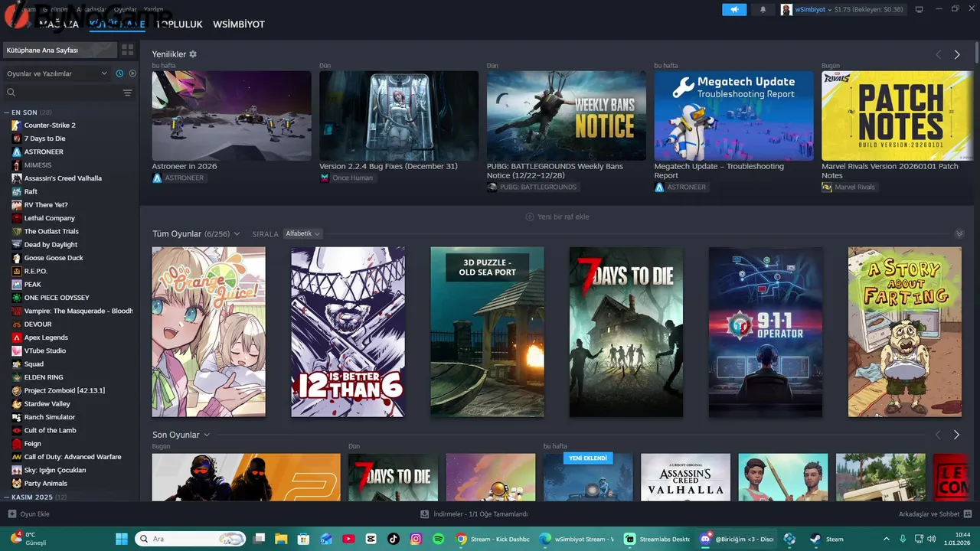Click Marvel Rivals tag under Patch Notes
The image size is (980, 551).
848,187
